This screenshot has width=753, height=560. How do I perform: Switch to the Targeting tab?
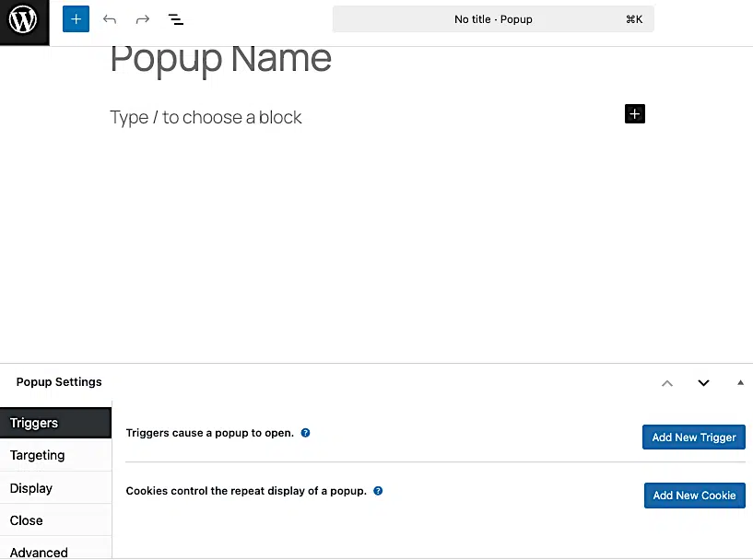click(55, 455)
